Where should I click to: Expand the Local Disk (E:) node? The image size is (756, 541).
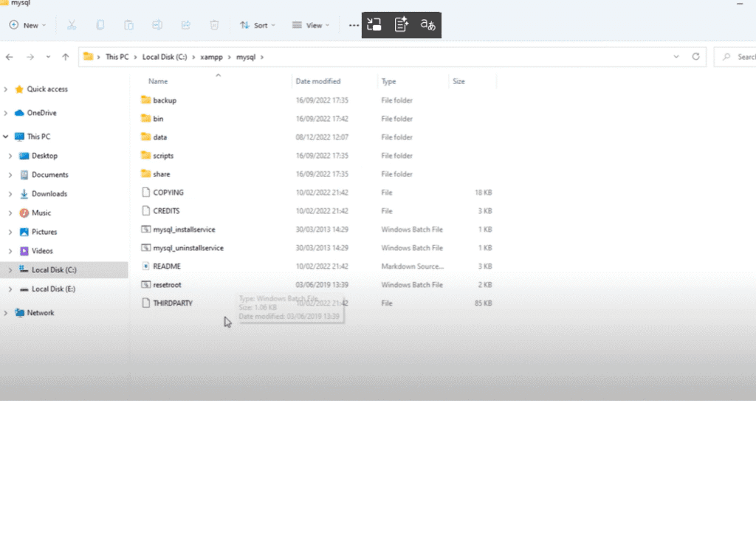[10, 289]
